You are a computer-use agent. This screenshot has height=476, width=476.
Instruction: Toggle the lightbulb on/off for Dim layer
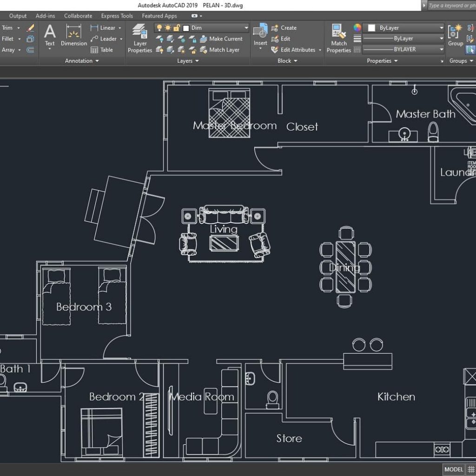click(159, 28)
